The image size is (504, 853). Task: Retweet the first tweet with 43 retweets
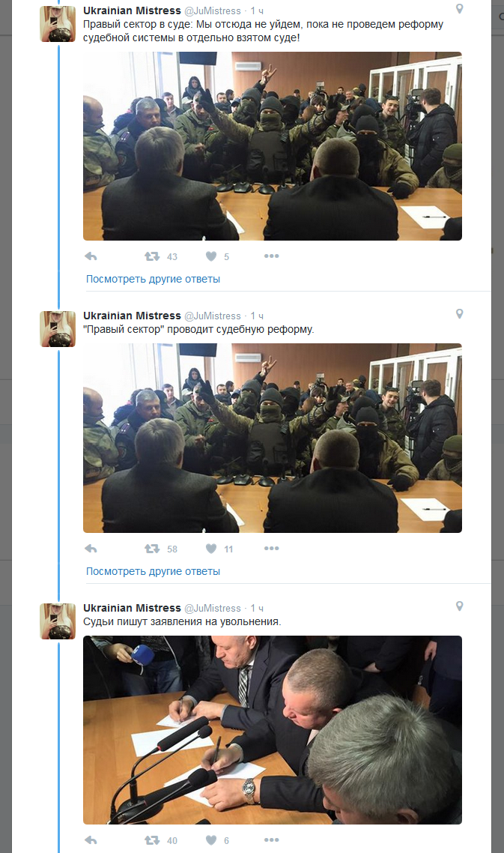(x=152, y=256)
